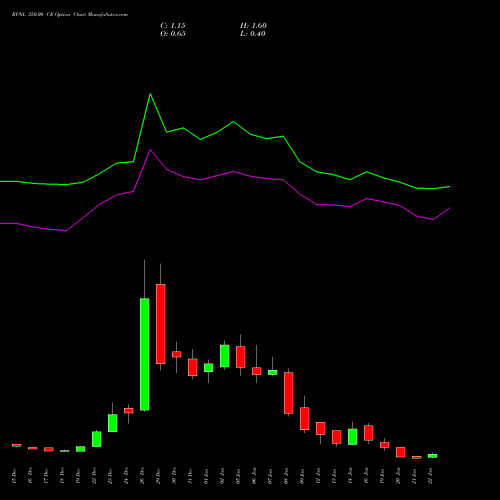Click the green candle on 23 Dec
The width and height of the screenshot is (500, 500).
113,423
